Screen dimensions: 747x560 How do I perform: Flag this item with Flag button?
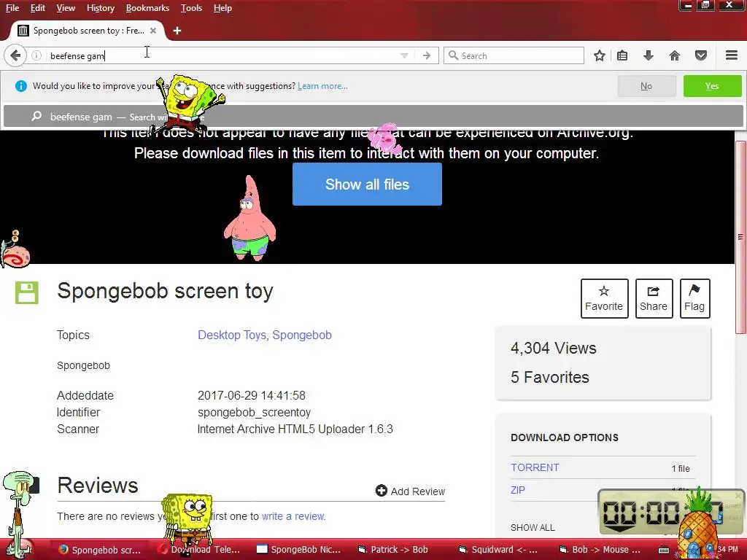tap(694, 298)
